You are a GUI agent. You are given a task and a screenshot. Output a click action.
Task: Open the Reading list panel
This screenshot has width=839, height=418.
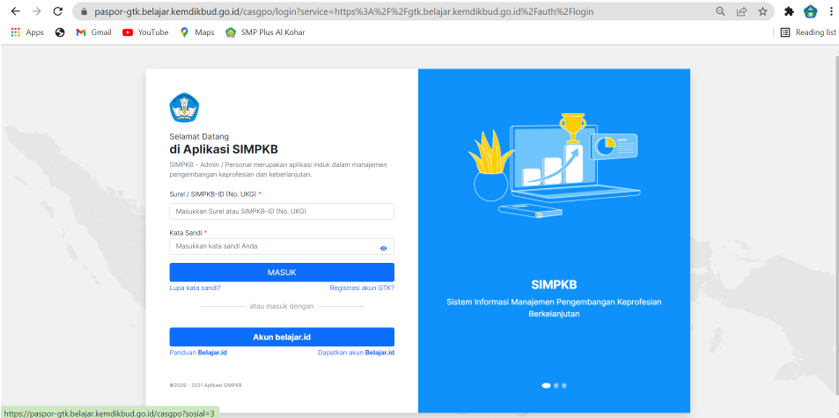[x=808, y=32]
